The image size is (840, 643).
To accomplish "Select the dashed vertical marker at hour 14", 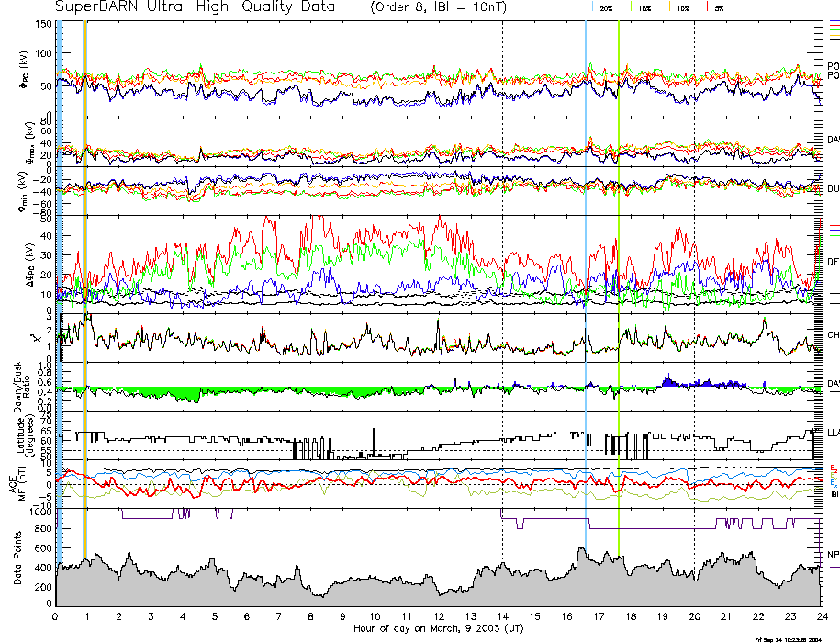I will (502, 276).
